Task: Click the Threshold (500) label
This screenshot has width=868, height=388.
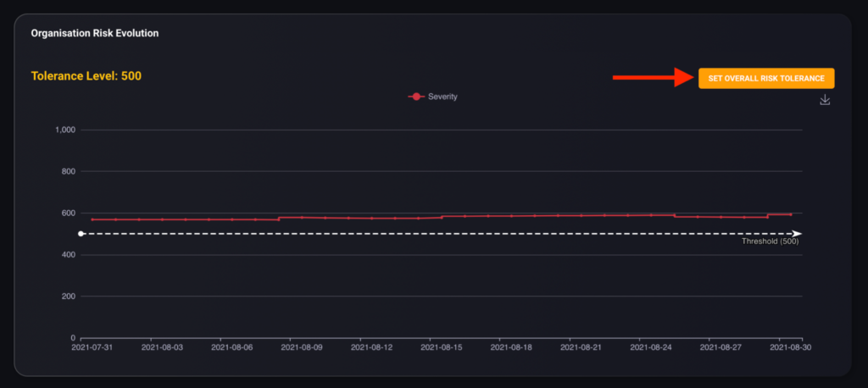Action: [770, 241]
